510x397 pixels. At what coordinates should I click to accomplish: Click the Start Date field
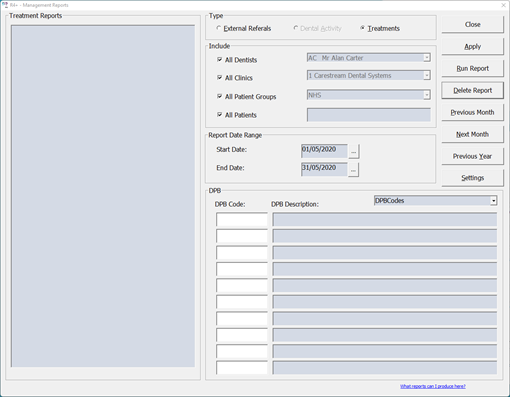[324, 151]
